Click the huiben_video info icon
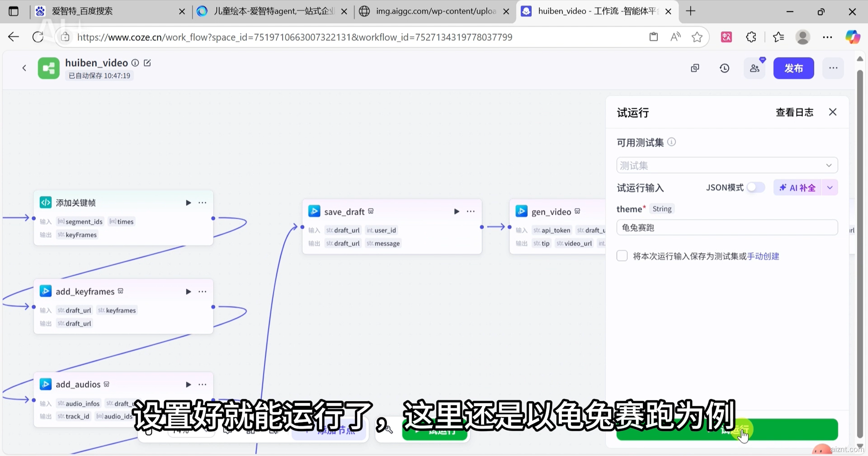This screenshot has height=456, width=868. coord(135,63)
